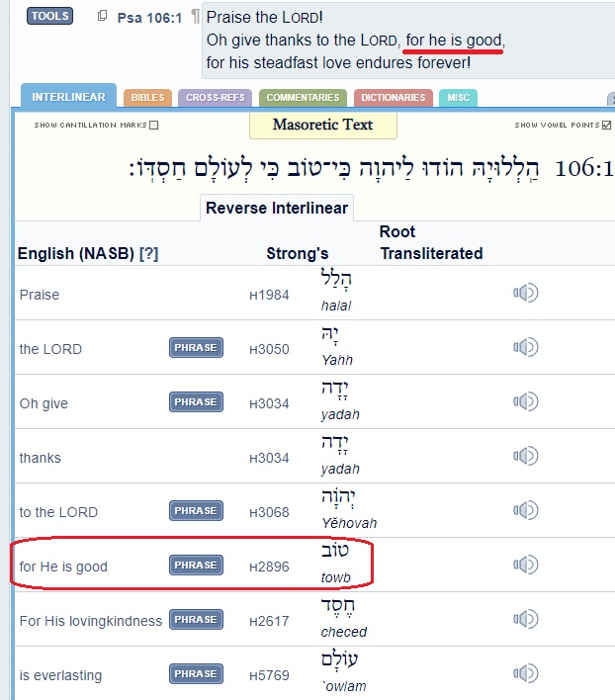Expand PHRASE for 'for He is good'
Screen dimensions: 615x700
pyautogui.click(x=196, y=566)
